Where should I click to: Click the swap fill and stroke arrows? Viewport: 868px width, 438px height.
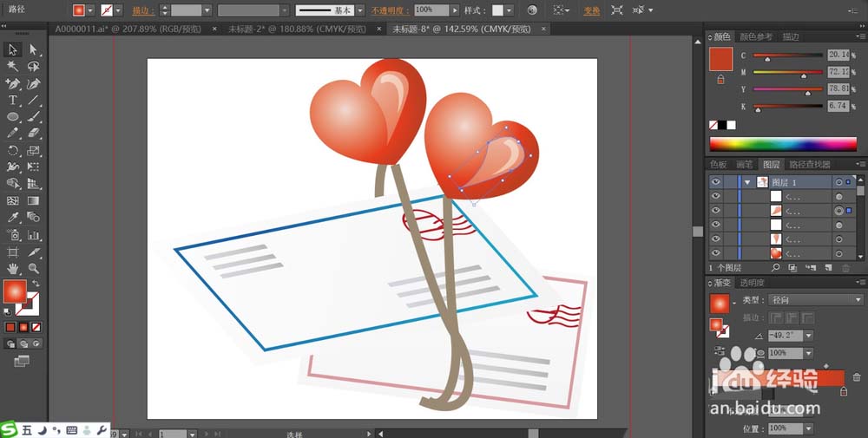[x=36, y=284]
